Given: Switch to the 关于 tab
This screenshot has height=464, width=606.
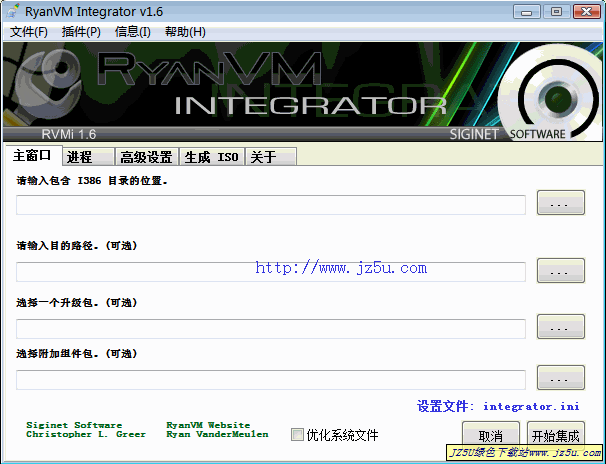Looking at the screenshot, I should 271,157.
